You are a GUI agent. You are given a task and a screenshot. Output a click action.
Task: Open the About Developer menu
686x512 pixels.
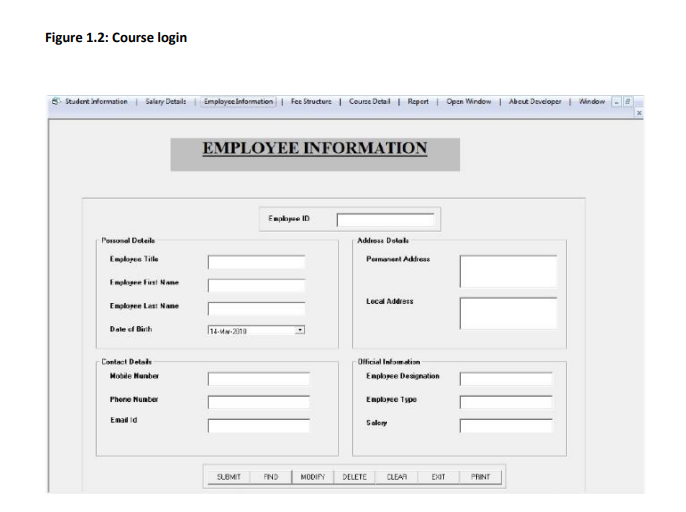[x=535, y=102]
